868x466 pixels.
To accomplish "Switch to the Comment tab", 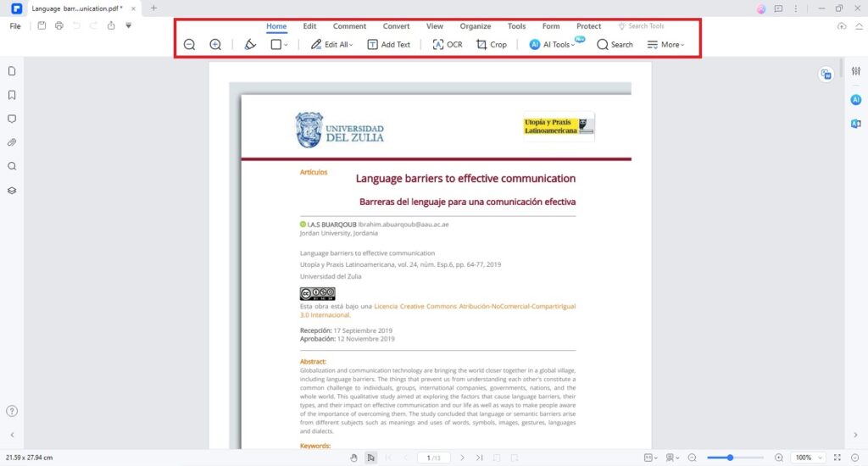I will coord(349,26).
